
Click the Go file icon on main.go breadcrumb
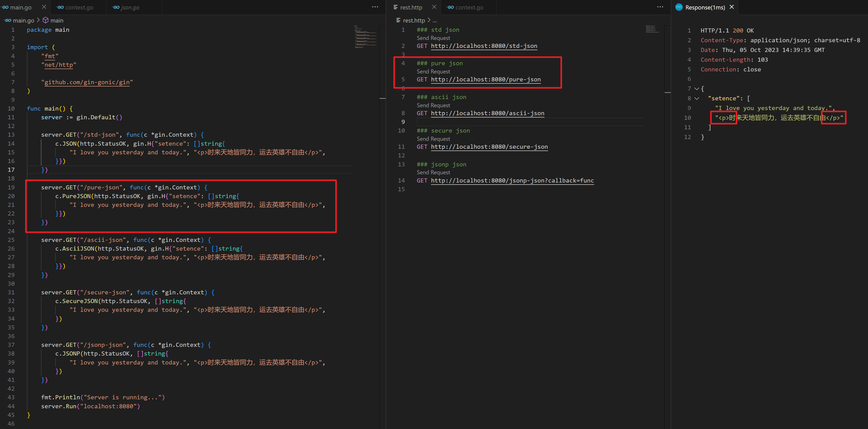coord(7,20)
